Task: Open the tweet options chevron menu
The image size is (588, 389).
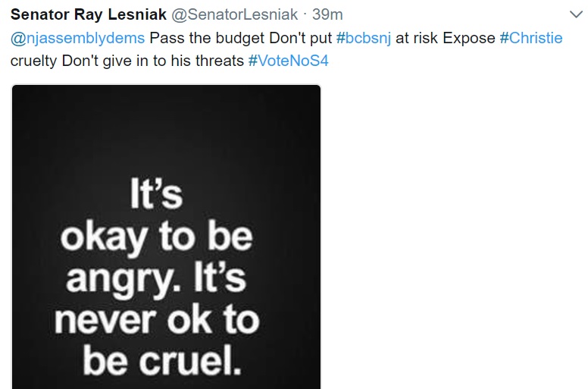Action: [x=574, y=14]
